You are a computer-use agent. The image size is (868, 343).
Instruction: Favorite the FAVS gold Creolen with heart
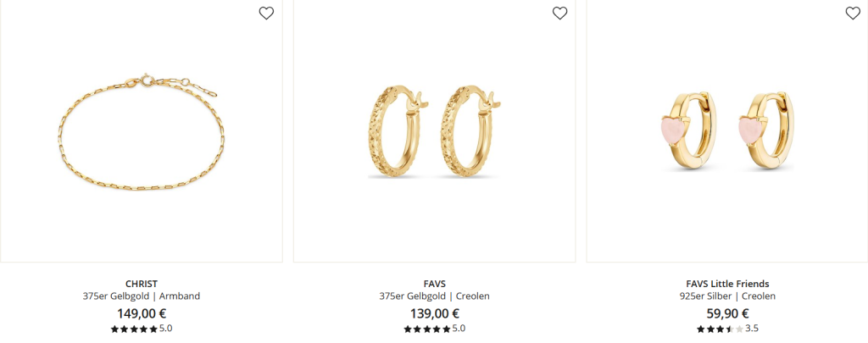point(559,14)
